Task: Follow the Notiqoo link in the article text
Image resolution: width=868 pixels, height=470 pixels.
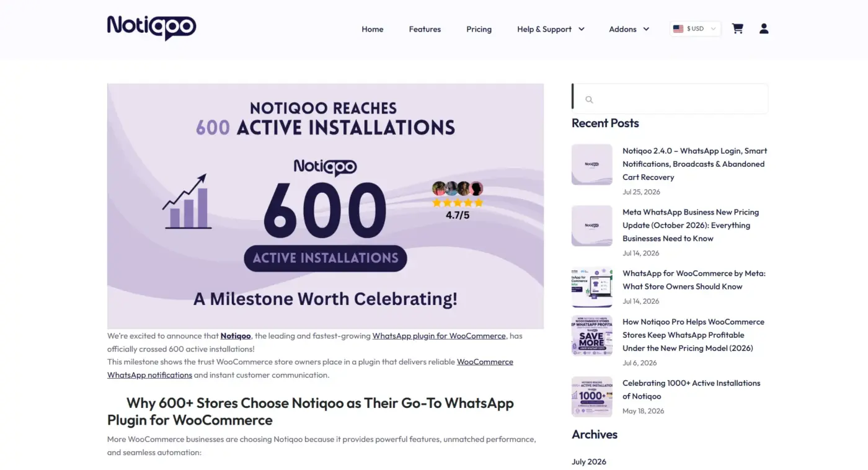Action: pos(236,335)
